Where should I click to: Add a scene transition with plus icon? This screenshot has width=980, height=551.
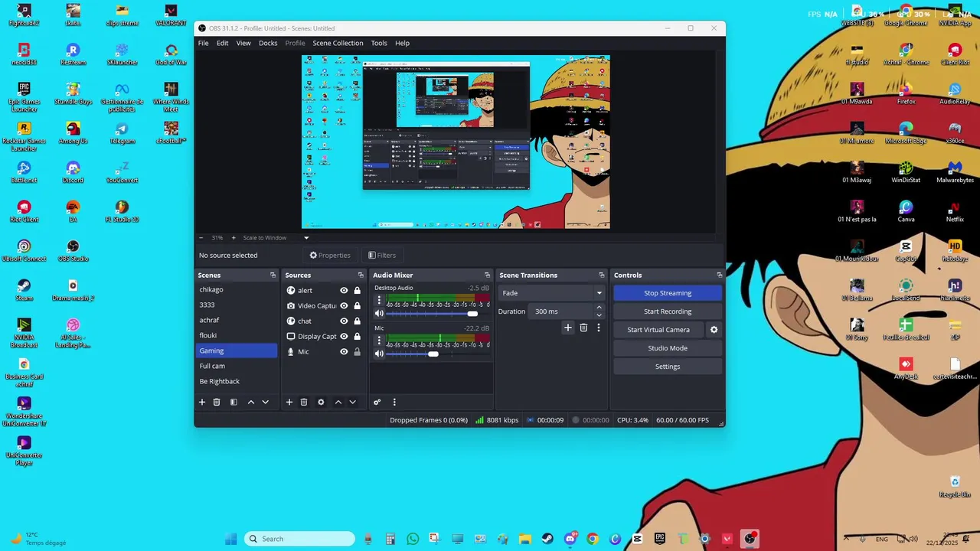[568, 328]
